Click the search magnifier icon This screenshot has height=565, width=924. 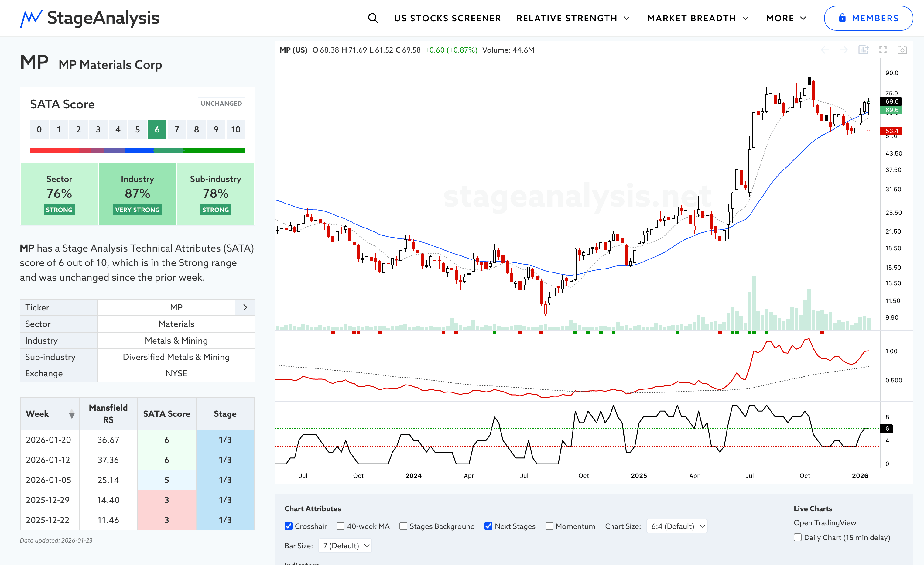373,18
